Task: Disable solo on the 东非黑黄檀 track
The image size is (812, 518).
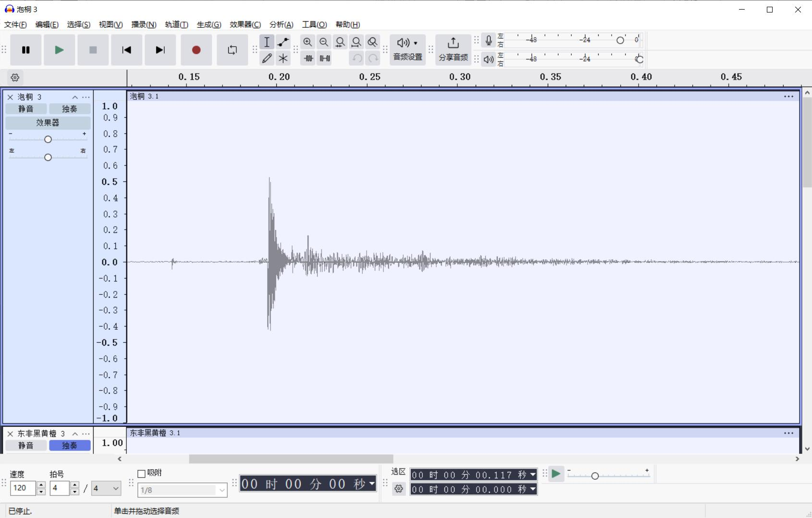Action: point(69,446)
